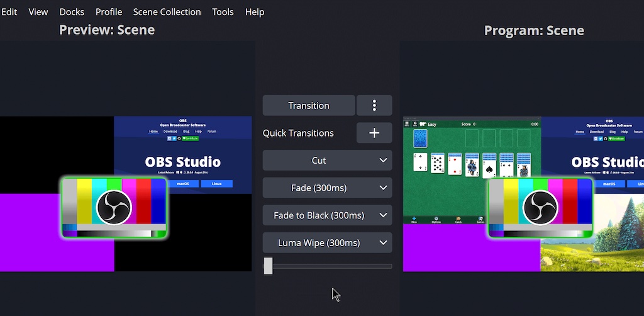The width and height of the screenshot is (644, 316).
Task: Open the Scene Collection menu
Action: 167,12
